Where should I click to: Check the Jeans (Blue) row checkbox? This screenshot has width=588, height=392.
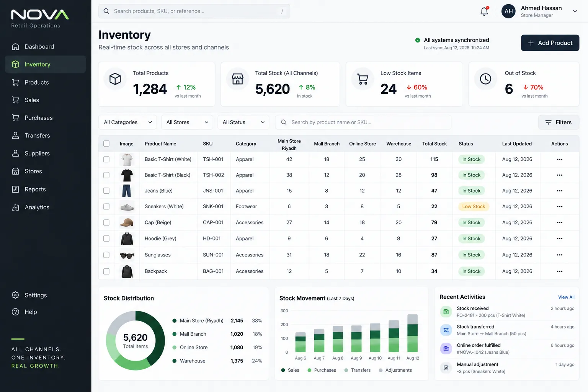coord(106,191)
